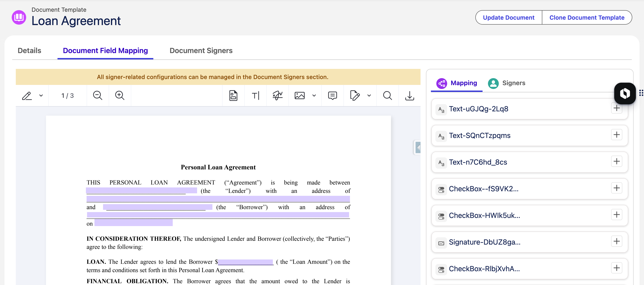Viewport: 644px width, 285px height.
Task: Add mapping for CheckBox-RlbjXvhA field
Action: 616,268
